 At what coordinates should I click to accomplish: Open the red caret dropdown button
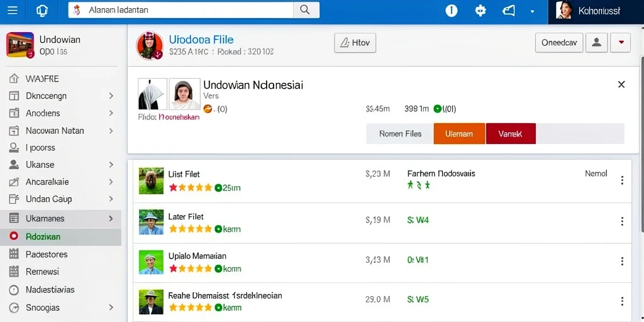click(x=620, y=43)
